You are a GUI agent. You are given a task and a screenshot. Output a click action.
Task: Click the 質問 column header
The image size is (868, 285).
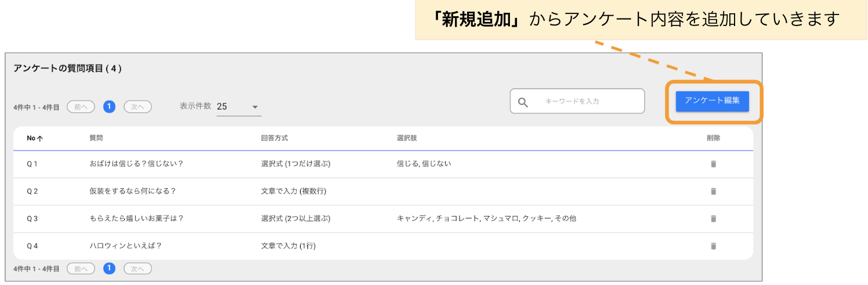point(96,138)
